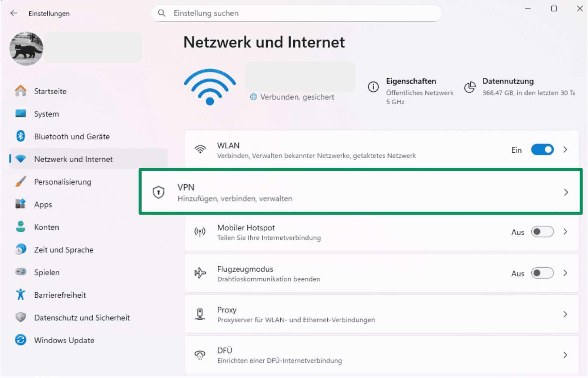The image size is (588, 378).
Task: Enable Mobiler Hotspot
Action: (x=542, y=232)
